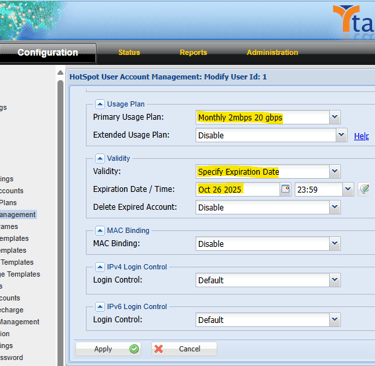Click the sidebar scrollbar up arrow
The width and height of the screenshot is (375, 366).
point(60,72)
